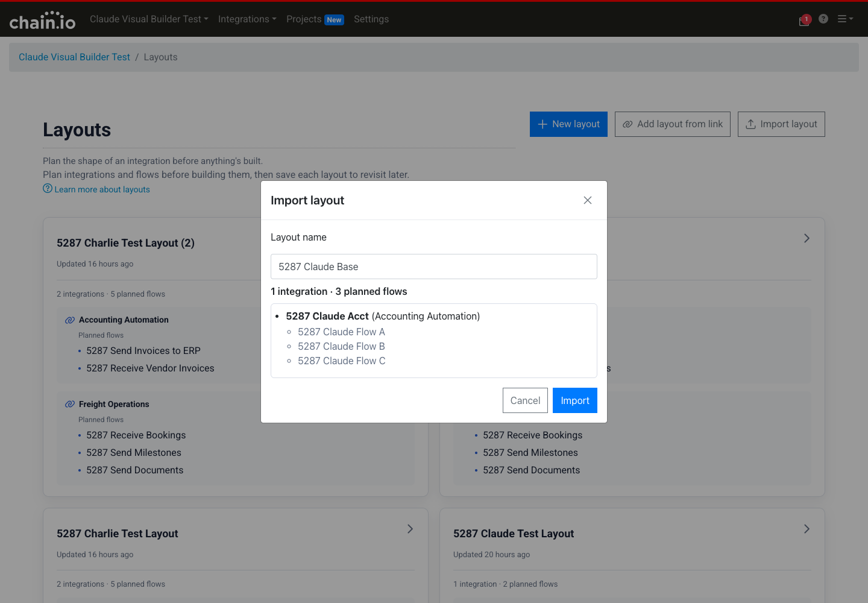
Task: Expand the top-right layout card chevron
Action: pyautogui.click(x=807, y=238)
